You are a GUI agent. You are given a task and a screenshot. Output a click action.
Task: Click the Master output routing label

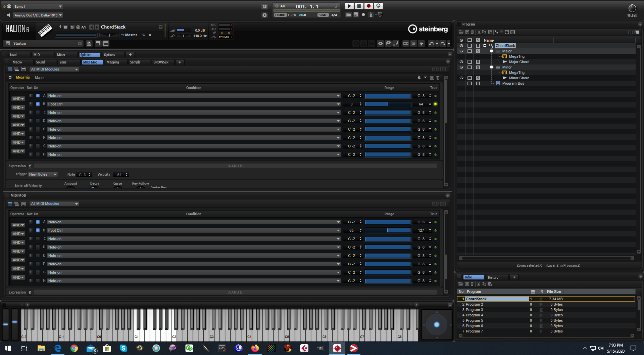click(x=131, y=35)
